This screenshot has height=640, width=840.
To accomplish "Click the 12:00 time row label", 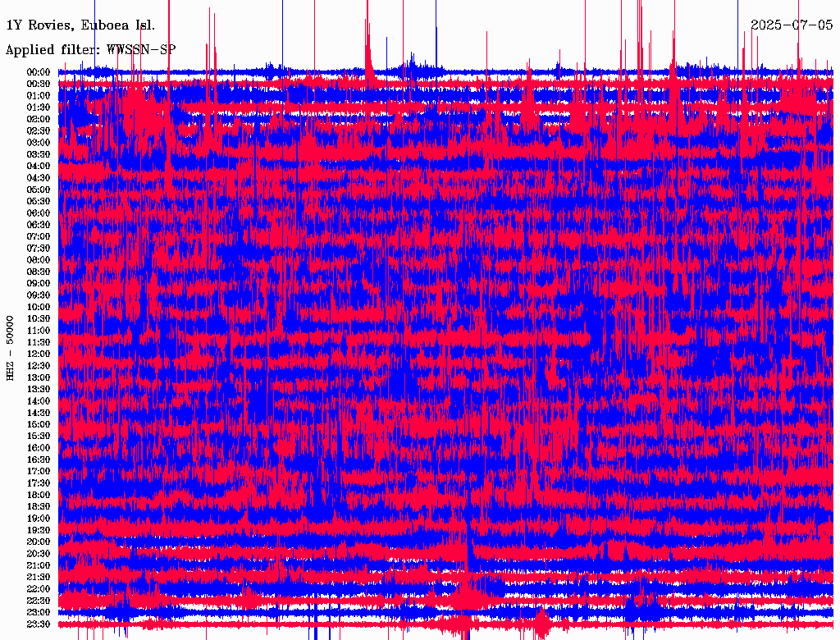I will point(39,354).
